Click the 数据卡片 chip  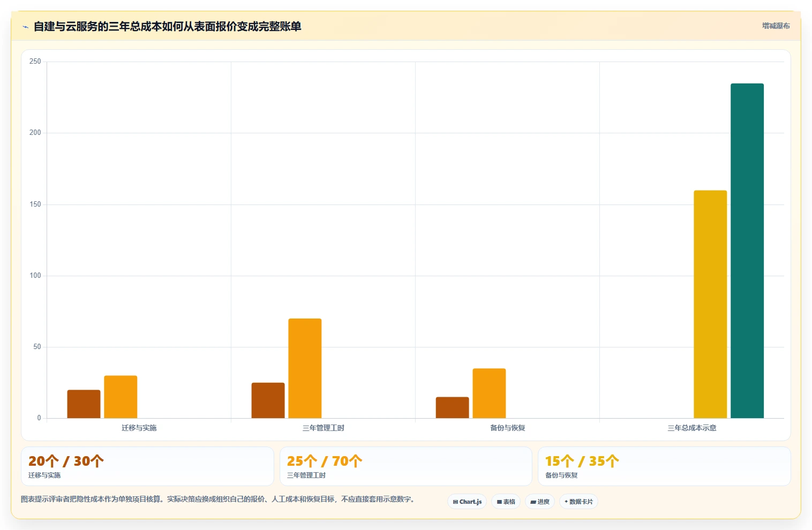[x=578, y=502]
